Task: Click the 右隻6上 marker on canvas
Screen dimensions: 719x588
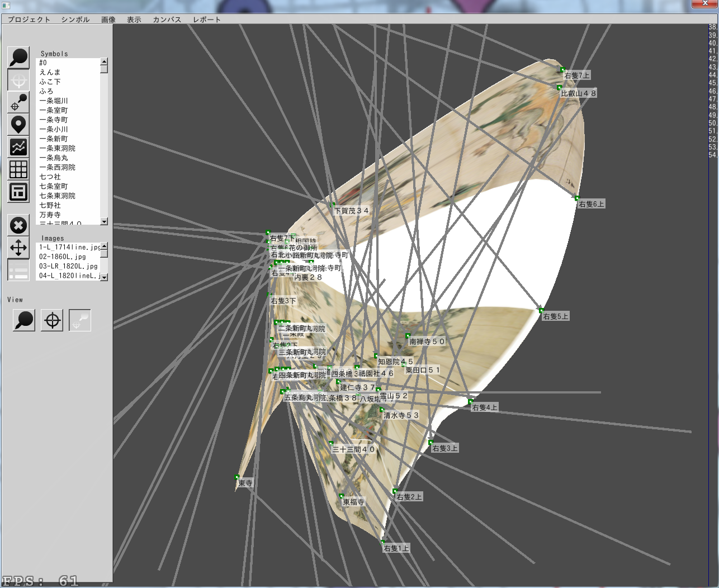Action: tap(577, 198)
